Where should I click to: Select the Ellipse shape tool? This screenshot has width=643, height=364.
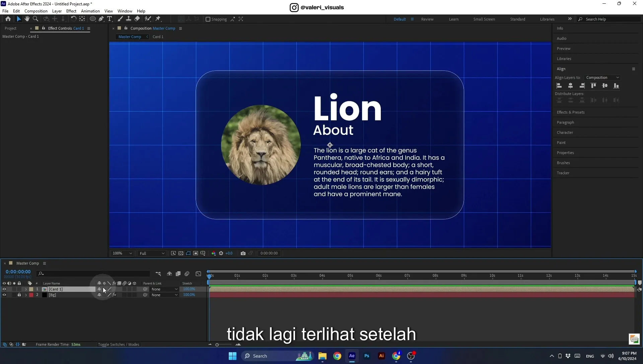93,19
